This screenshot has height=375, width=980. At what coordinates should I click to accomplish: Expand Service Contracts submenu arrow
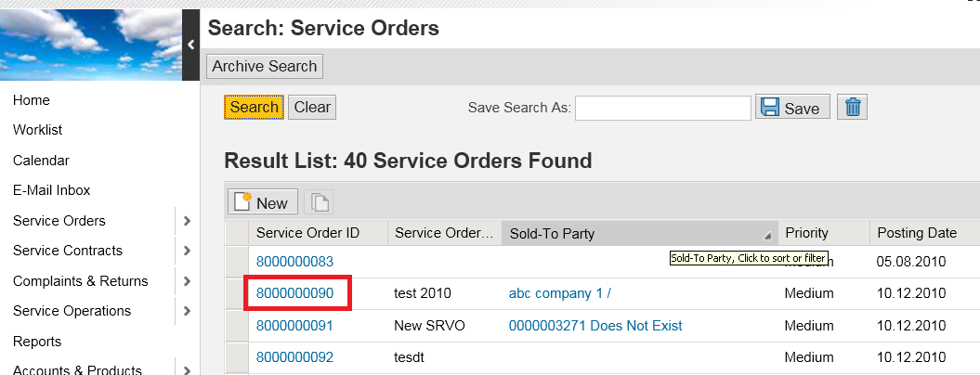click(x=187, y=251)
